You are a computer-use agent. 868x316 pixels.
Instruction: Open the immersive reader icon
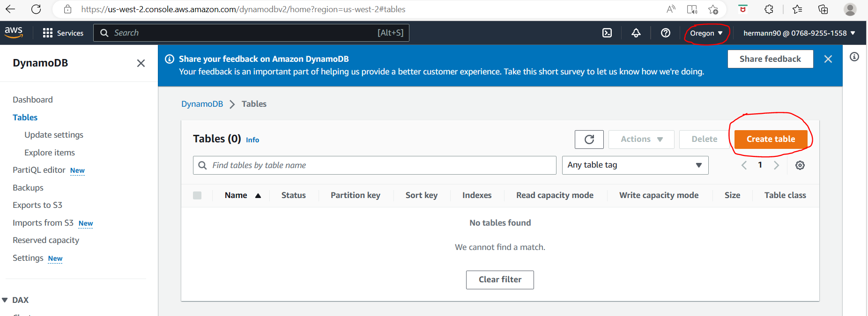point(692,9)
